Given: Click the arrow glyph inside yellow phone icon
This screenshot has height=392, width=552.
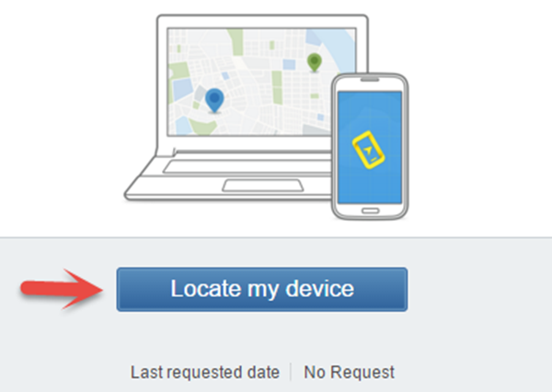Looking at the screenshot, I should (367, 151).
